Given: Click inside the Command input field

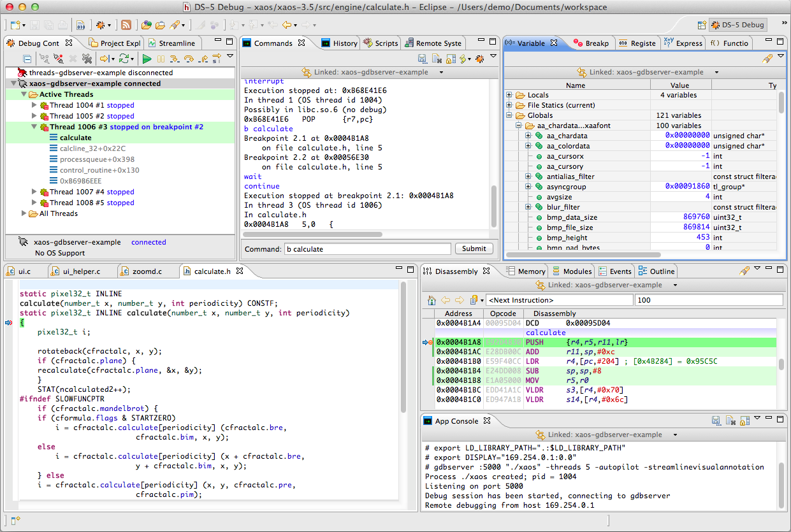Looking at the screenshot, I should 366,248.
